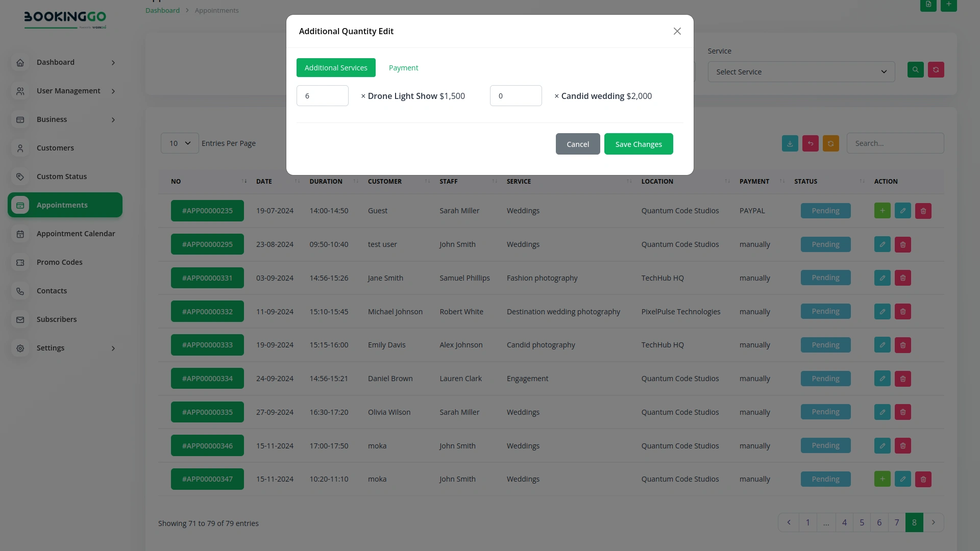Click the green plus icon for appointment #APP00000235

click(882, 210)
